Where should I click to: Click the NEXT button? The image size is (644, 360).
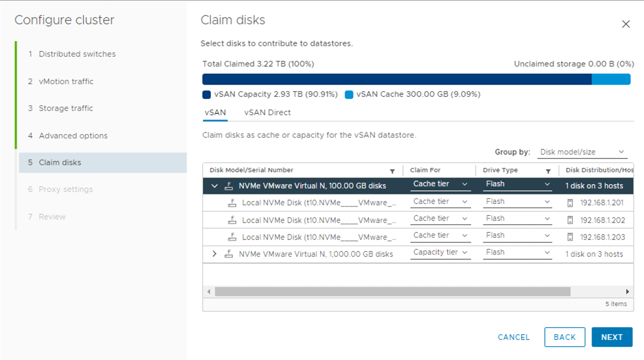pos(612,337)
